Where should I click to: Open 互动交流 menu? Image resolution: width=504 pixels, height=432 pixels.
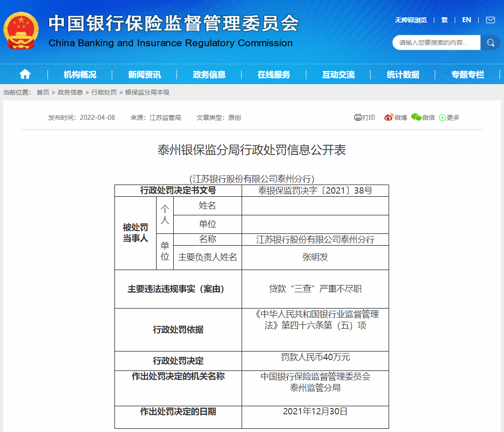(x=338, y=75)
